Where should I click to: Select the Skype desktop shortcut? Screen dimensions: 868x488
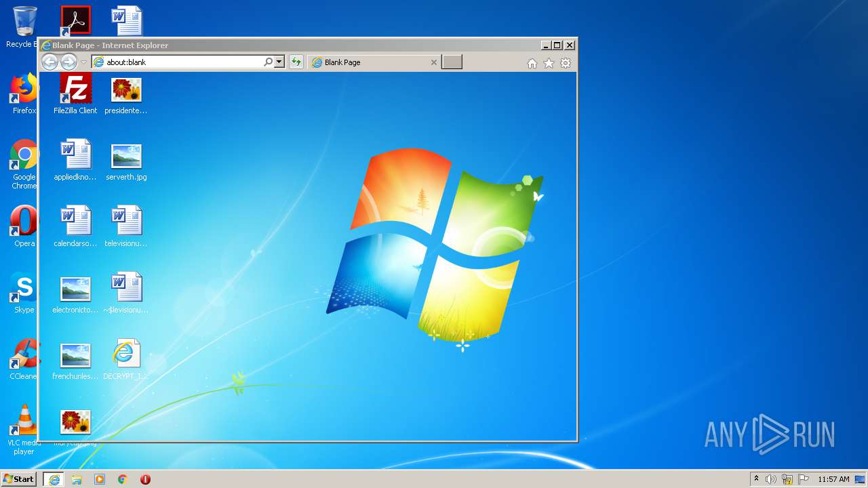pyautogui.click(x=24, y=293)
